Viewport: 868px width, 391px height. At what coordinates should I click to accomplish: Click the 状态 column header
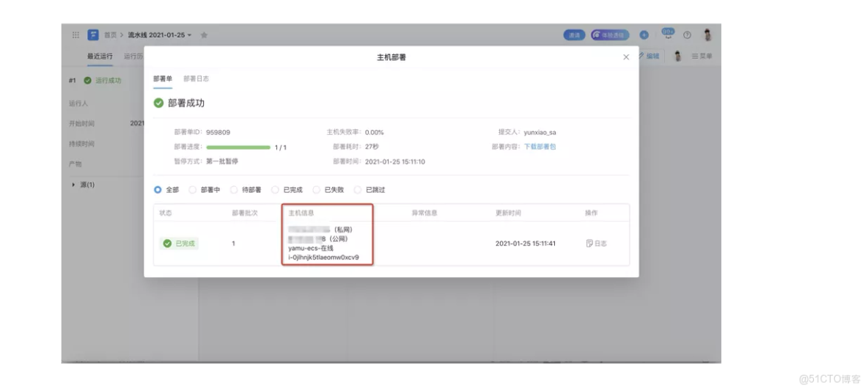click(x=166, y=213)
